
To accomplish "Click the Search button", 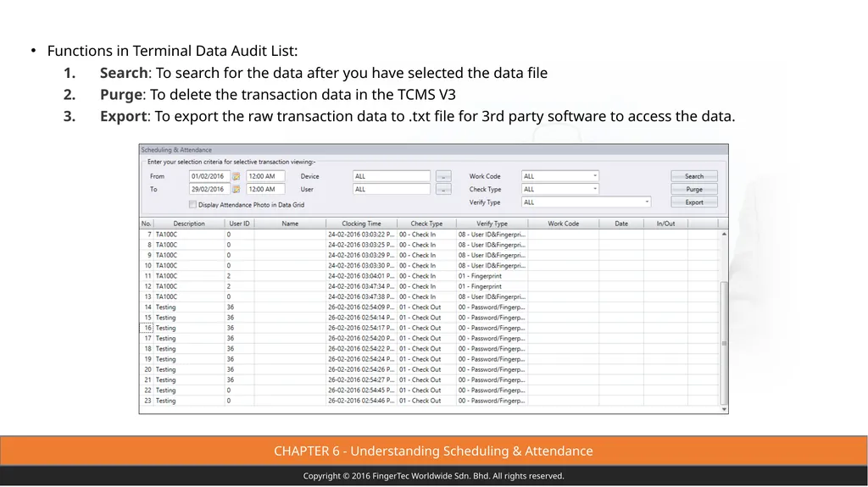I will [694, 176].
